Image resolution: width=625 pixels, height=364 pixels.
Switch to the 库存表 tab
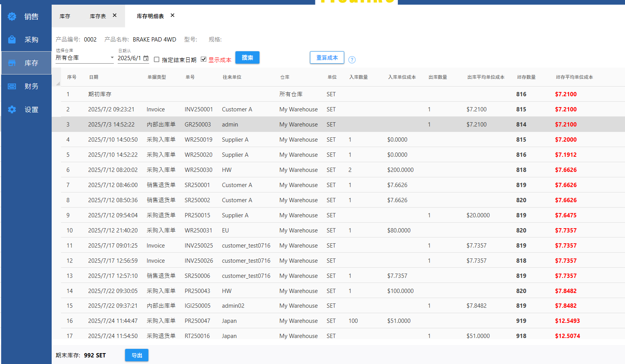[x=97, y=16]
